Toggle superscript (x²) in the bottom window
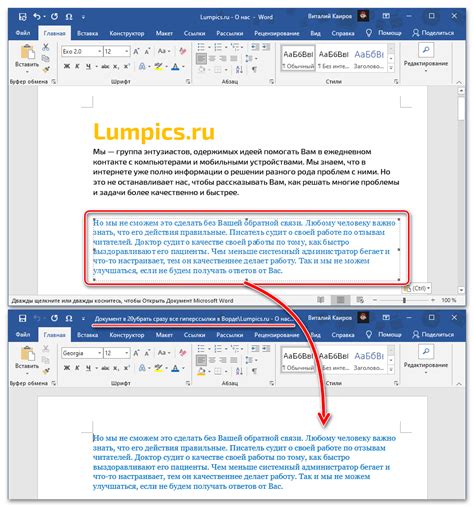Image resolution: width=474 pixels, height=507 pixels. point(127,368)
